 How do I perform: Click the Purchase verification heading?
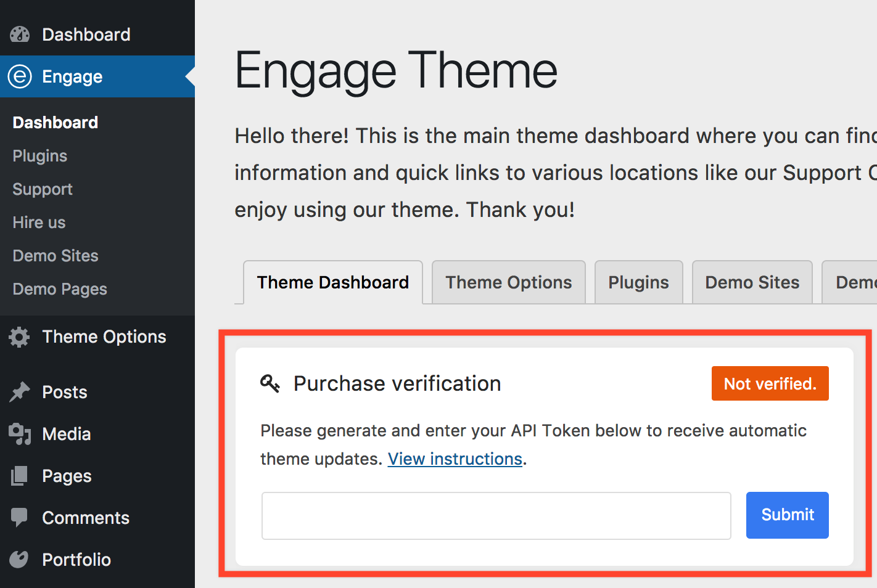(397, 383)
